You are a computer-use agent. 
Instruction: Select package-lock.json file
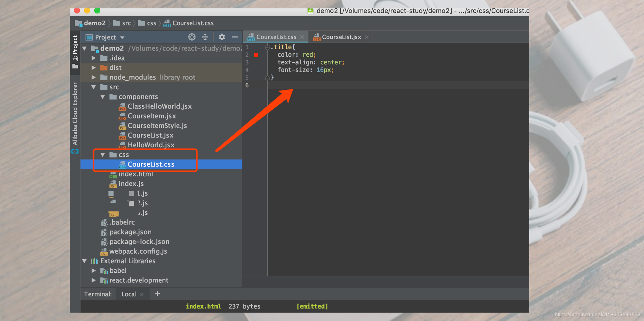point(139,242)
